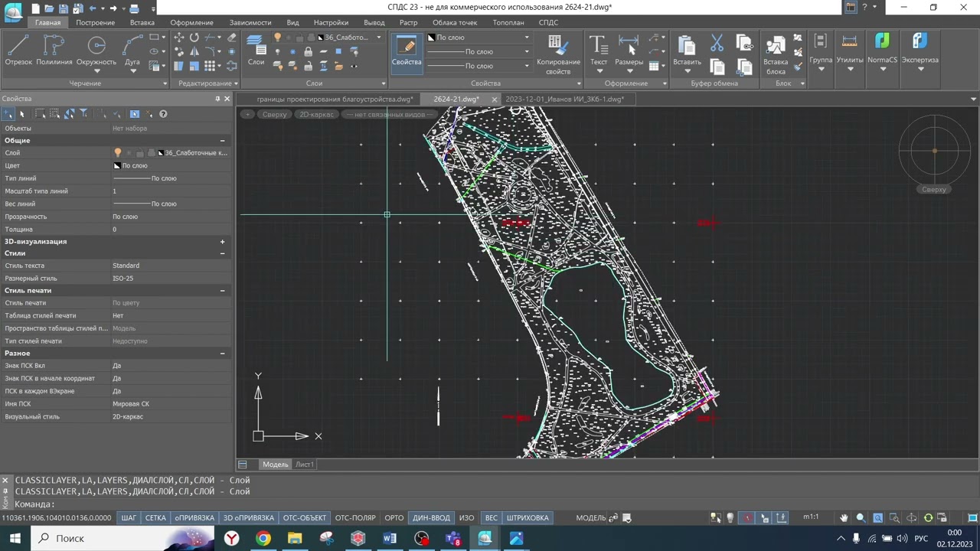Toggle ОРТО mode in status bar

pyautogui.click(x=394, y=518)
